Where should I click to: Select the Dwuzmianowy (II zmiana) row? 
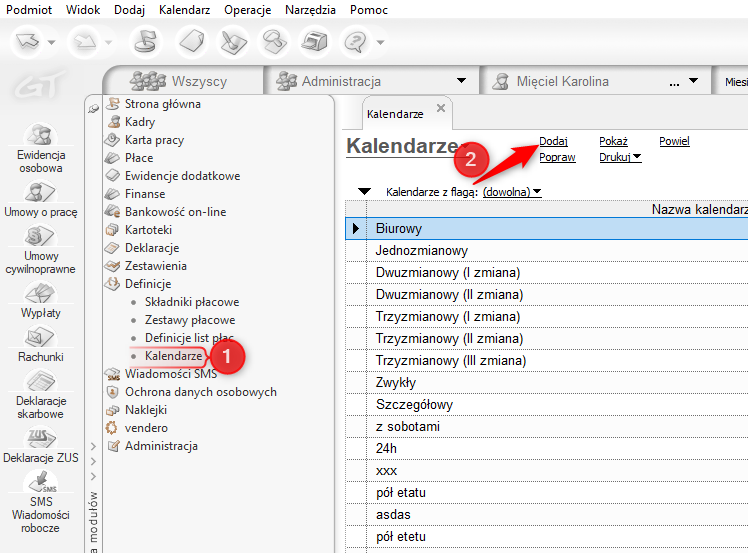(x=547, y=294)
